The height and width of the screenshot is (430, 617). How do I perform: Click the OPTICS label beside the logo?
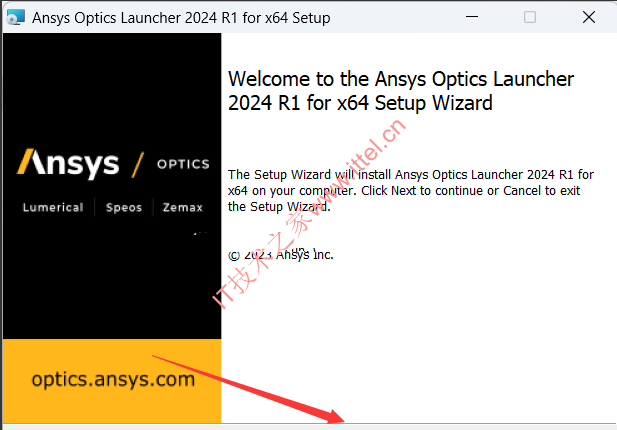coord(183,164)
